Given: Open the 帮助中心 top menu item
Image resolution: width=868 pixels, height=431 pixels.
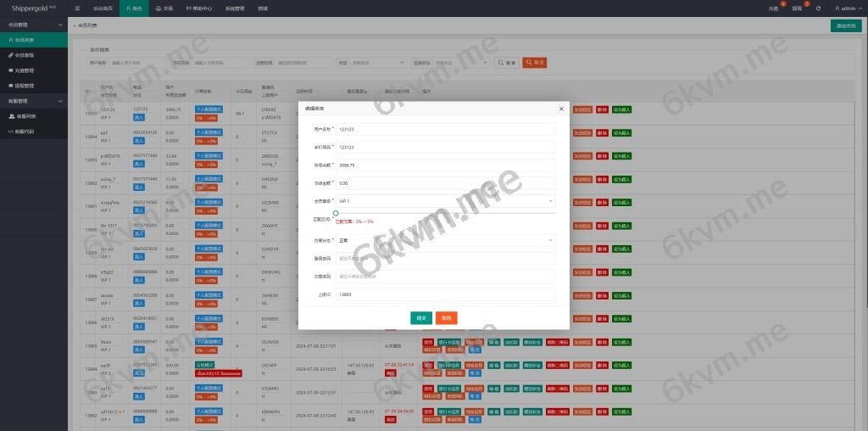Looking at the screenshot, I should click(x=199, y=8).
